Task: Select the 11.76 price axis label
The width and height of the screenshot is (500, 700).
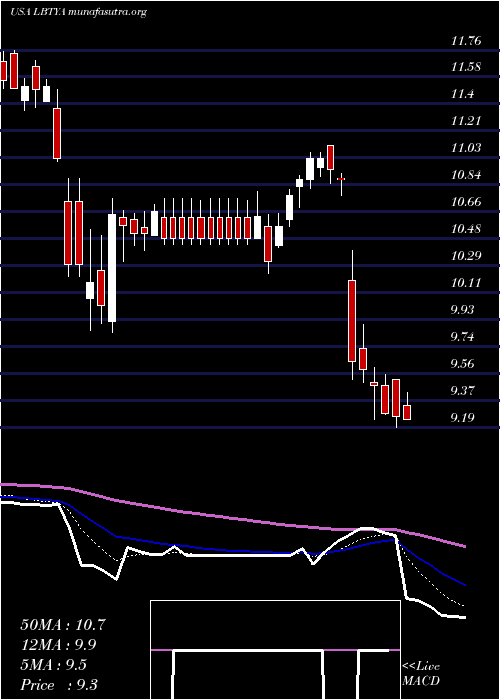Action: coord(466,41)
